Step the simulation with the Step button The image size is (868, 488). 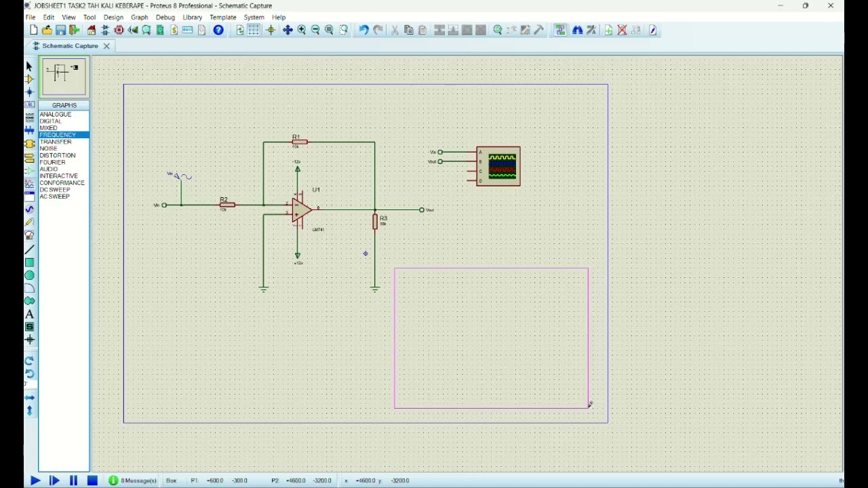point(54,481)
